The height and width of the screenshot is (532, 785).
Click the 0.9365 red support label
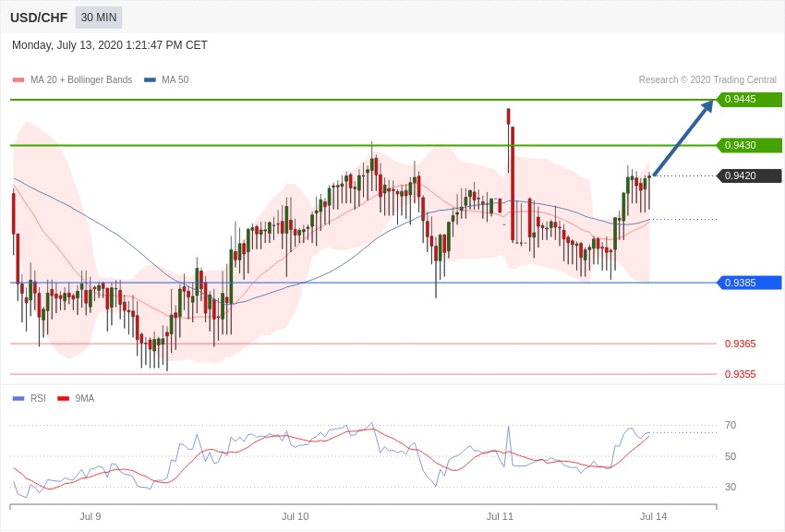740,344
